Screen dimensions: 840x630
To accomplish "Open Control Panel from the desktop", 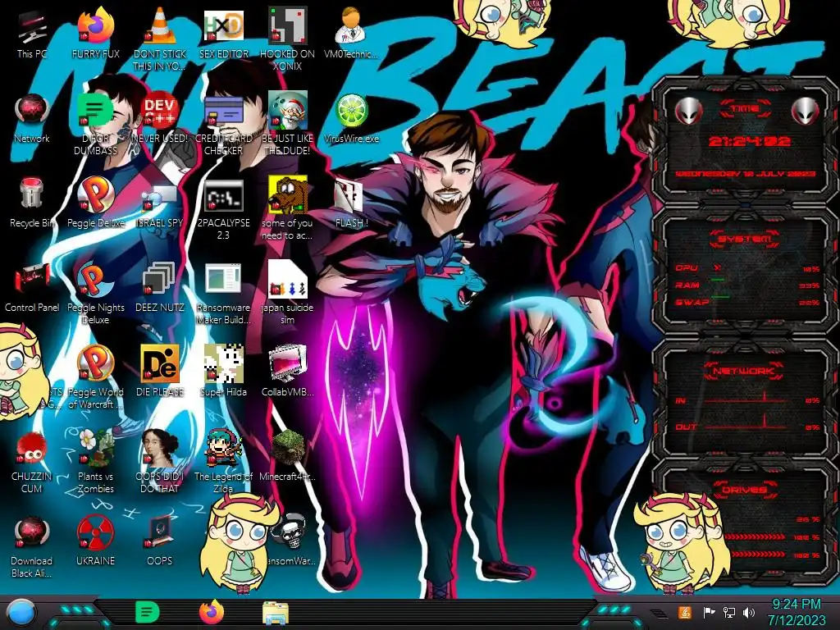I will (x=32, y=286).
